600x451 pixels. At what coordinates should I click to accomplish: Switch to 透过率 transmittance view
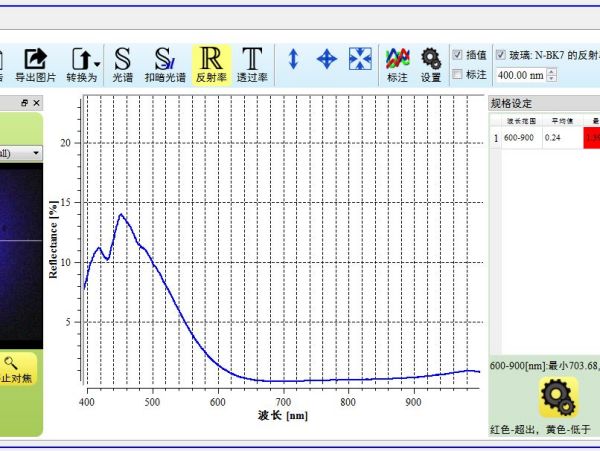coord(252,64)
